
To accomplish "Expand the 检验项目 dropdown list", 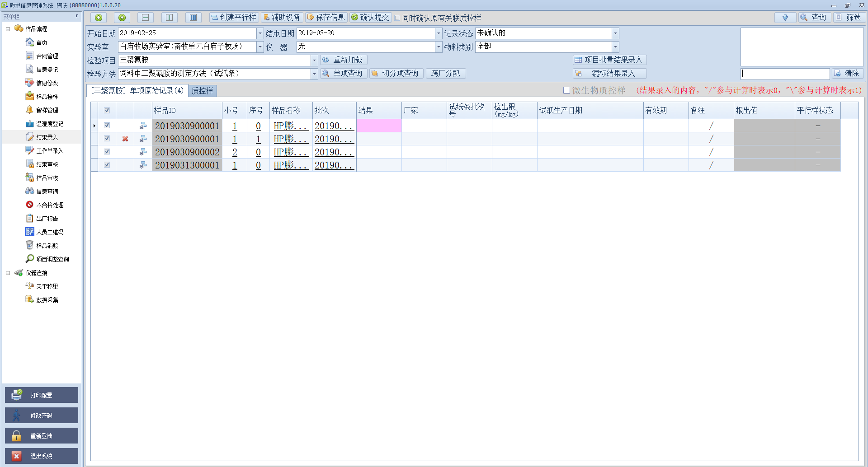I will (314, 61).
